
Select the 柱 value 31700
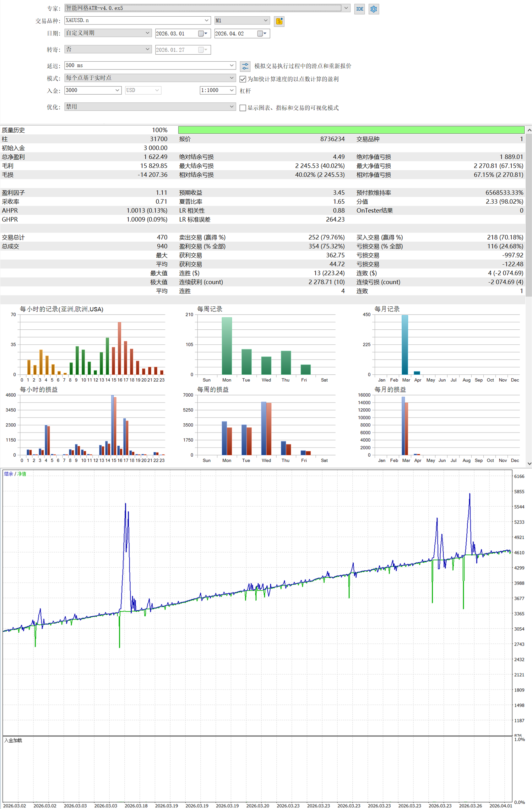pos(159,139)
